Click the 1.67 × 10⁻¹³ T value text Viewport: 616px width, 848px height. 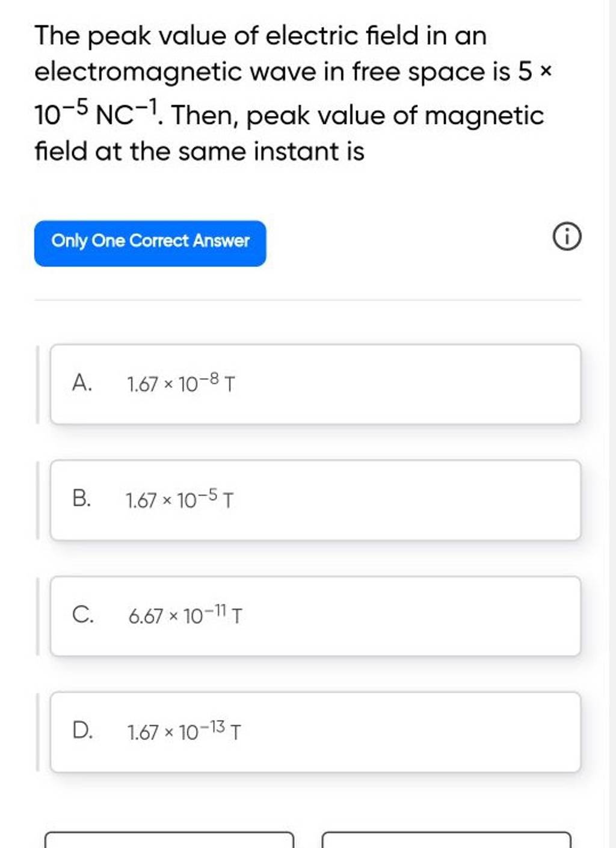tap(184, 731)
